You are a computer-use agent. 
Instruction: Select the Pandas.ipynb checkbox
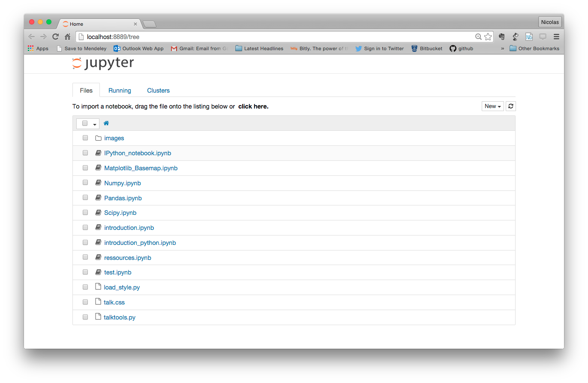click(x=85, y=197)
